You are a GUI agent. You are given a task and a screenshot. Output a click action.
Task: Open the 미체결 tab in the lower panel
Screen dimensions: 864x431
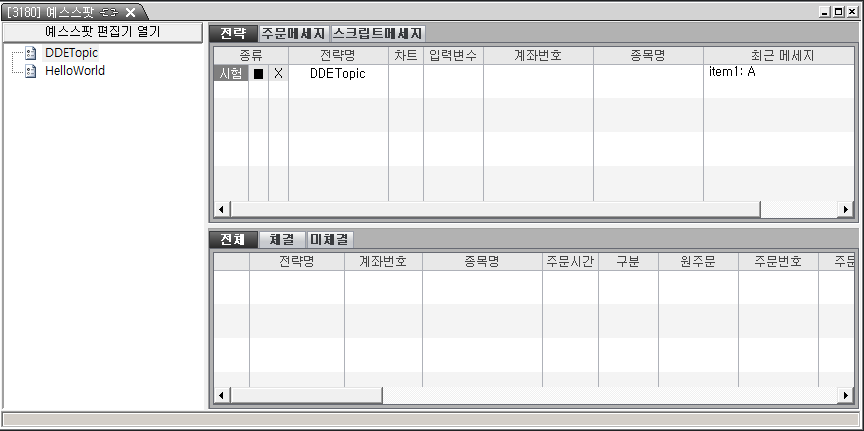[330, 240]
